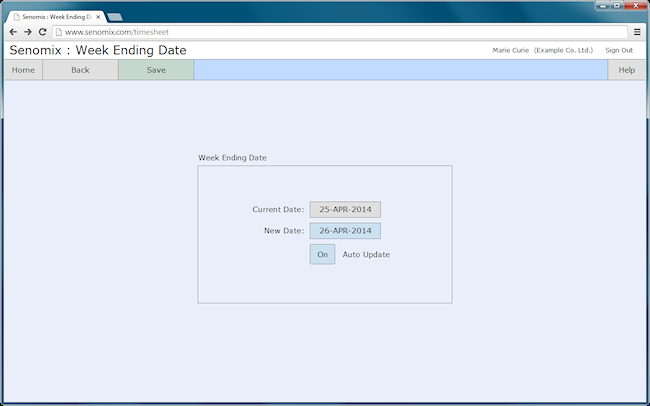Sign Out of the account
This screenshot has width=650, height=406.
619,50
